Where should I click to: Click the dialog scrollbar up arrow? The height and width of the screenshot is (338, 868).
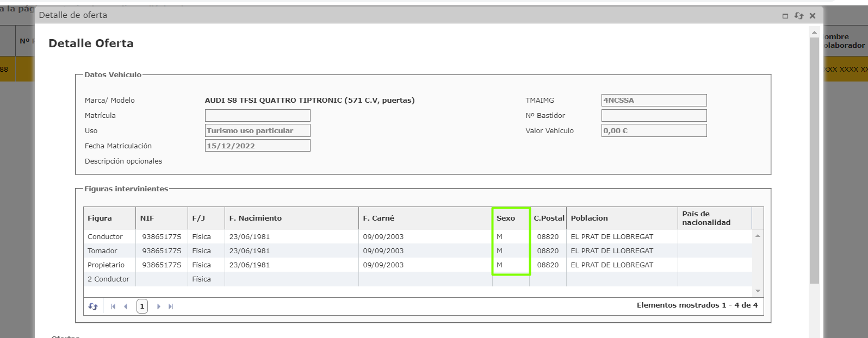814,33
